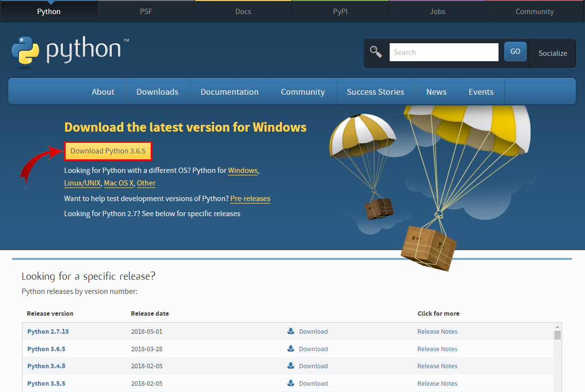Follow the Other OS link
Screen dimensions: 585x392
click(146, 183)
